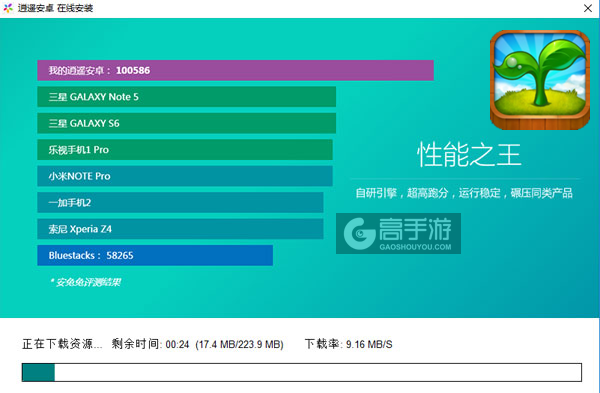Click the 17.4 MB/223.9 MB size text
This screenshot has width=600, height=393.
click(240, 344)
